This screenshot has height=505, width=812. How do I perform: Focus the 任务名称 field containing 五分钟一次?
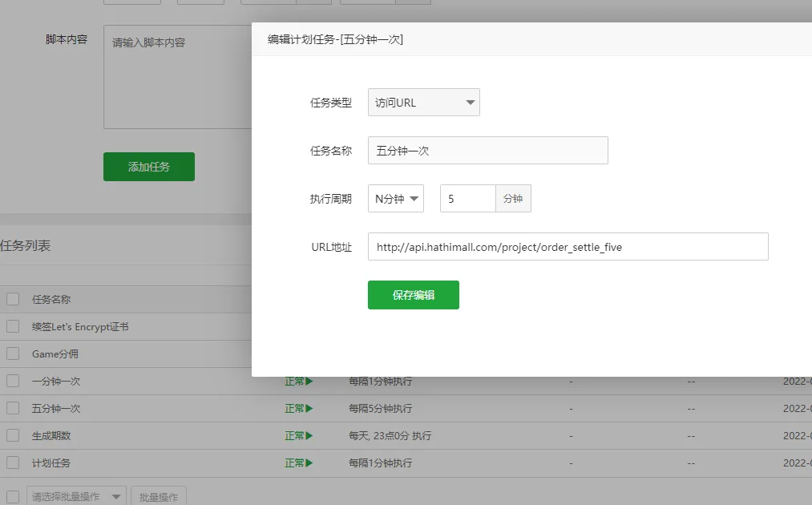488,151
